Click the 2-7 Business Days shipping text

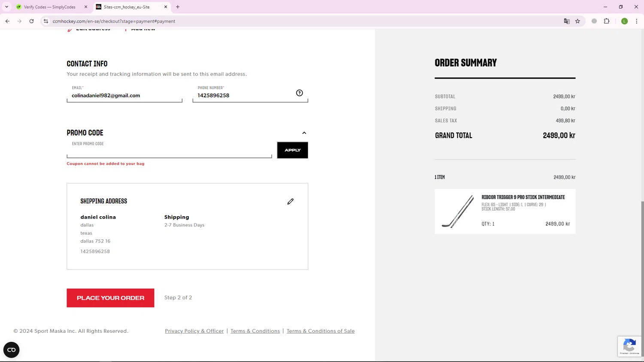click(184, 225)
